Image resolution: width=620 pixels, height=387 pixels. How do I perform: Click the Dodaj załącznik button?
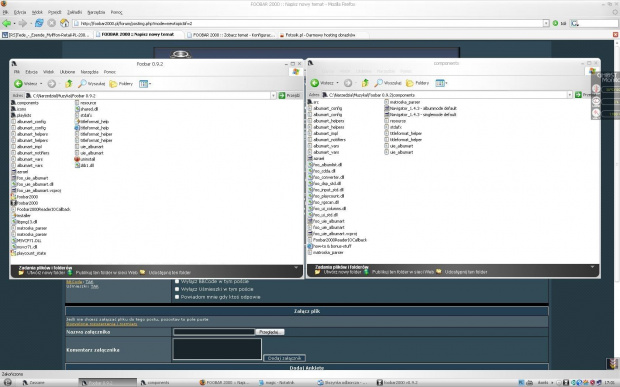tap(284, 358)
